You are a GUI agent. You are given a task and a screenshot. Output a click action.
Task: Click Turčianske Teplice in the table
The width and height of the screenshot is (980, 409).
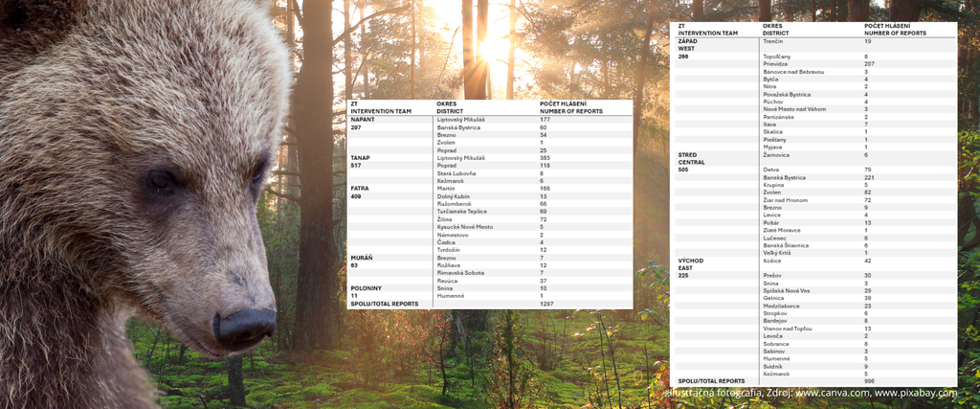pos(461,212)
